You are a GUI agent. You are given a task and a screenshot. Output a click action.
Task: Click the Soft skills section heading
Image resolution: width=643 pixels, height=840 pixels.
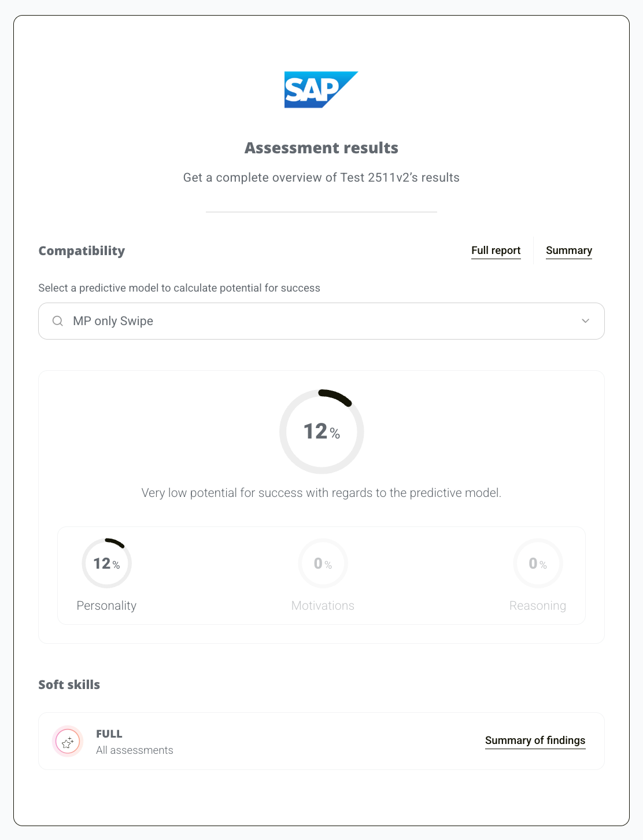(x=69, y=684)
